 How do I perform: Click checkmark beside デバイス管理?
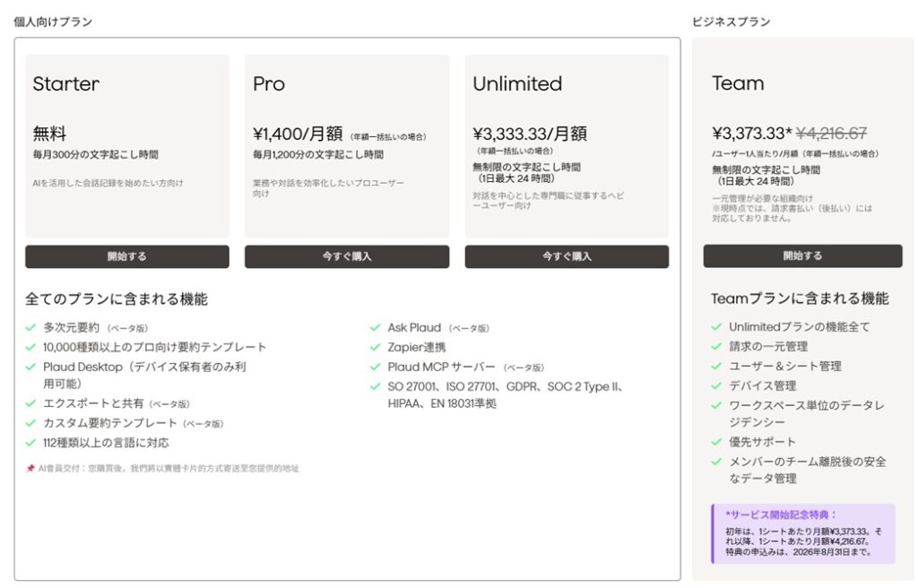[x=716, y=386]
